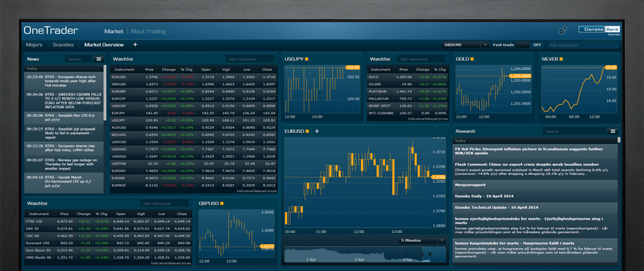Add a new workspace tab with plus icon
Viewport: 644px width, 271px height.
click(135, 45)
